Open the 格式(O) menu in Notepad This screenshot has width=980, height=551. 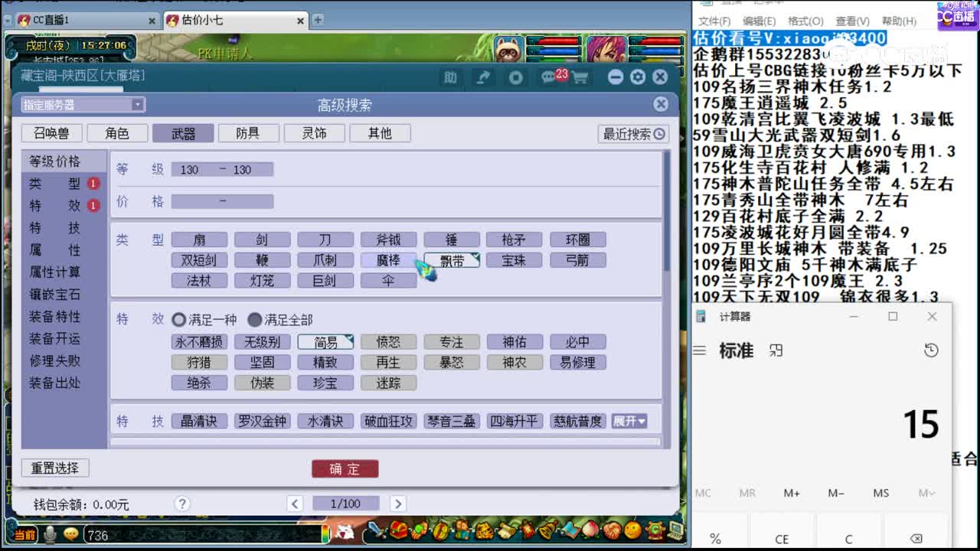coord(805,21)
